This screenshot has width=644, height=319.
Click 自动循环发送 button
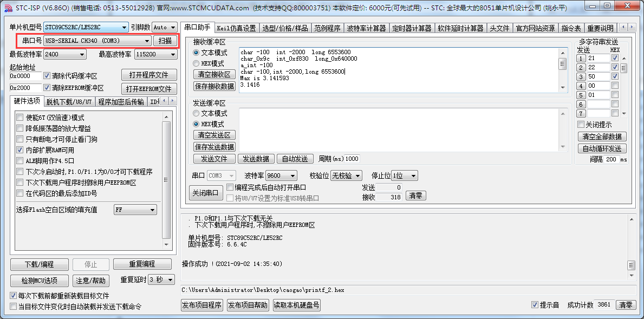point(603,148)
